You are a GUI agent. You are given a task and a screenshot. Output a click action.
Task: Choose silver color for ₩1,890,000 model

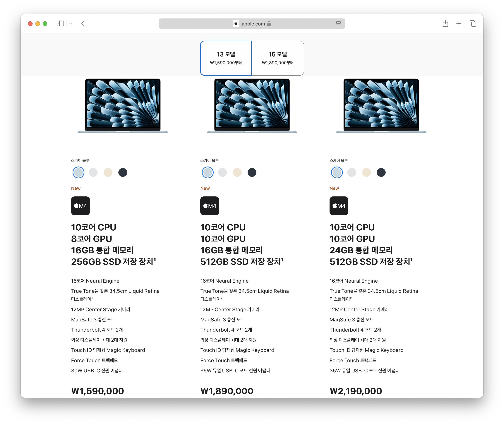coord(222,172)
